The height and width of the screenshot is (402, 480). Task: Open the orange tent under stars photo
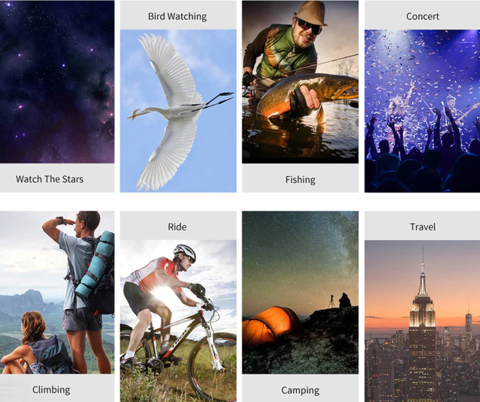pos(300,292)
